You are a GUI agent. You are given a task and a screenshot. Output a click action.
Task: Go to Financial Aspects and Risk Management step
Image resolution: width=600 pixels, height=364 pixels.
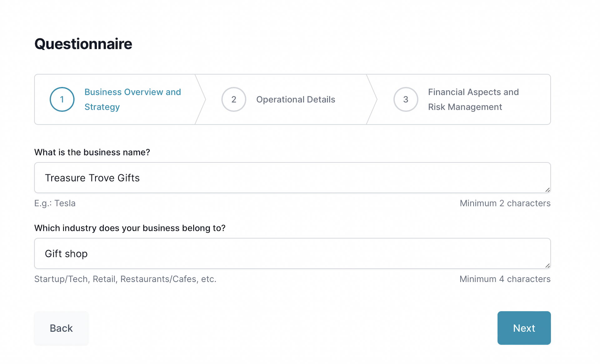(473, 99)
